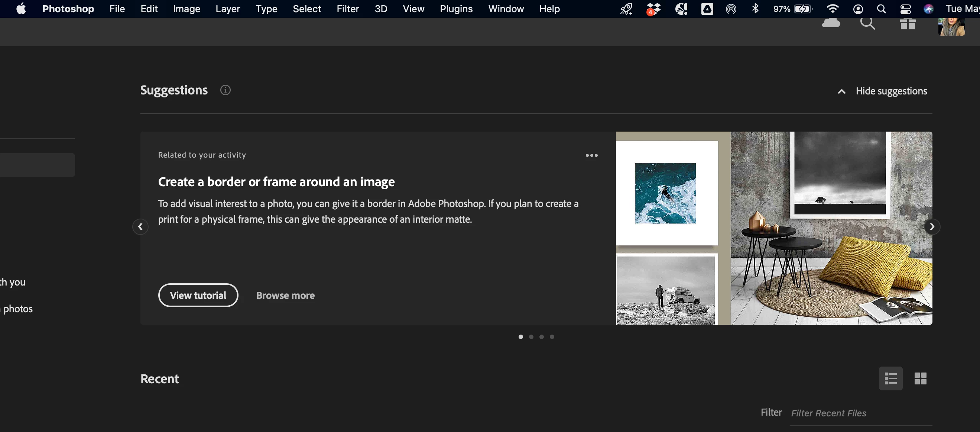Viewport: 980px width, 432px height.
Task: Click the Browse more link
Action: (x=285, y=295)
